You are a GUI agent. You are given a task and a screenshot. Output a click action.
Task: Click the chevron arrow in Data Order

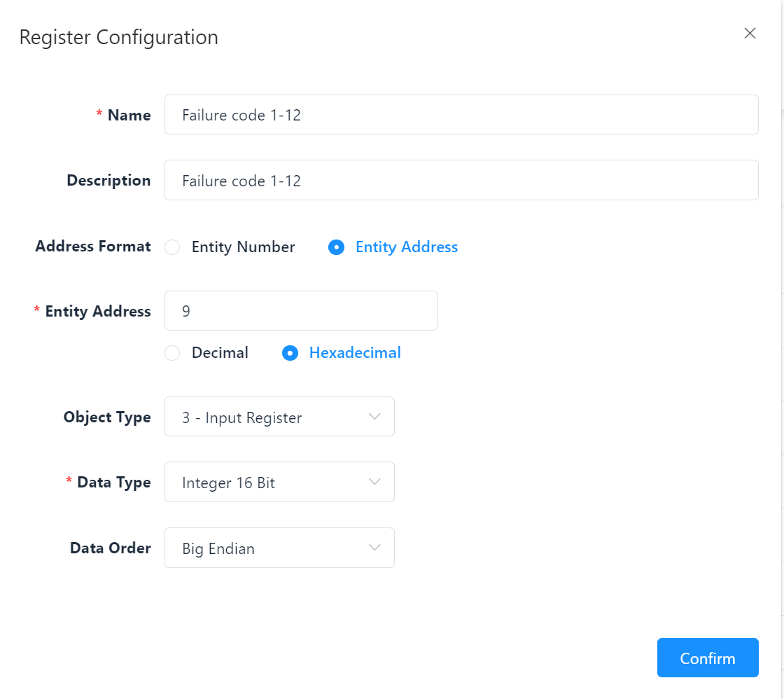374,548
